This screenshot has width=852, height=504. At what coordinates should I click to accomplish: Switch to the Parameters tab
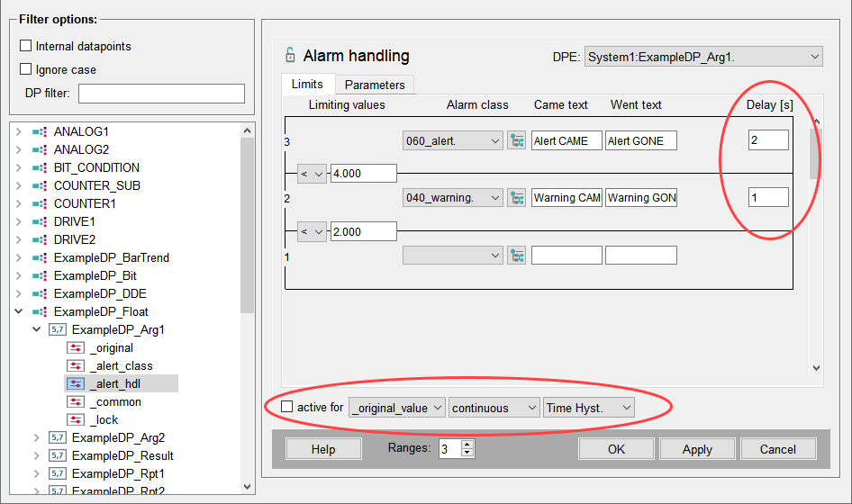coord(375,85)
